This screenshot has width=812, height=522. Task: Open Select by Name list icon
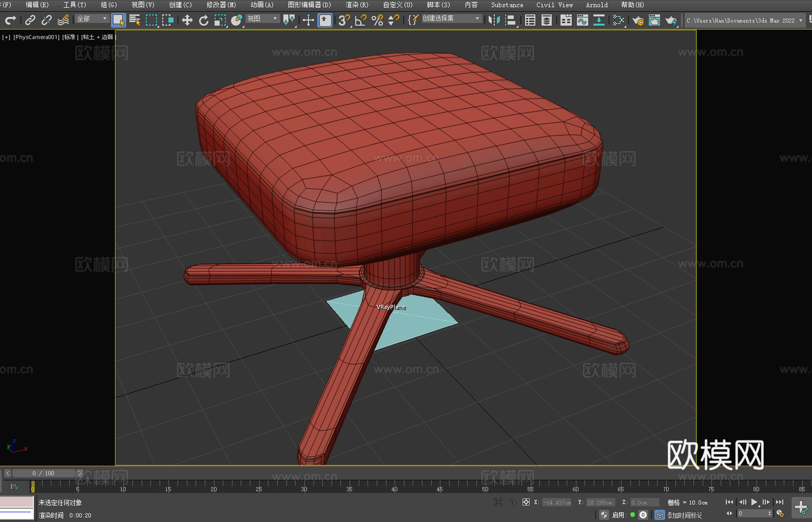[135, 20]
